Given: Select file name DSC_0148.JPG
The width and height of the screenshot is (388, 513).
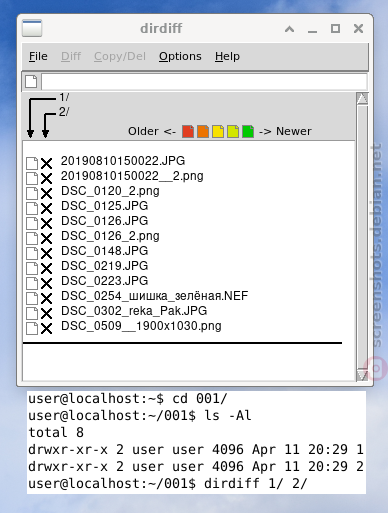Looking at the screenshot, I should point(104,251).
